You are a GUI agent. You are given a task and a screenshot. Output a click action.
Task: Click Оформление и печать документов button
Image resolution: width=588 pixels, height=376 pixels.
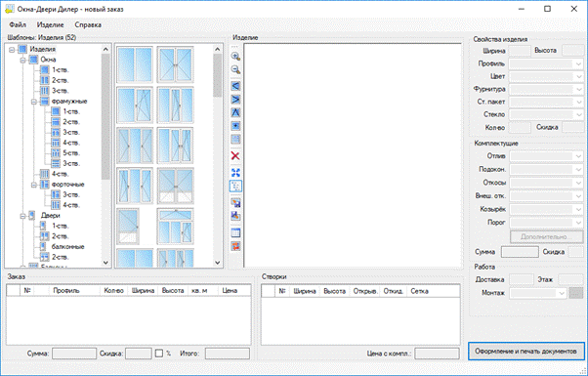point(525,352)
